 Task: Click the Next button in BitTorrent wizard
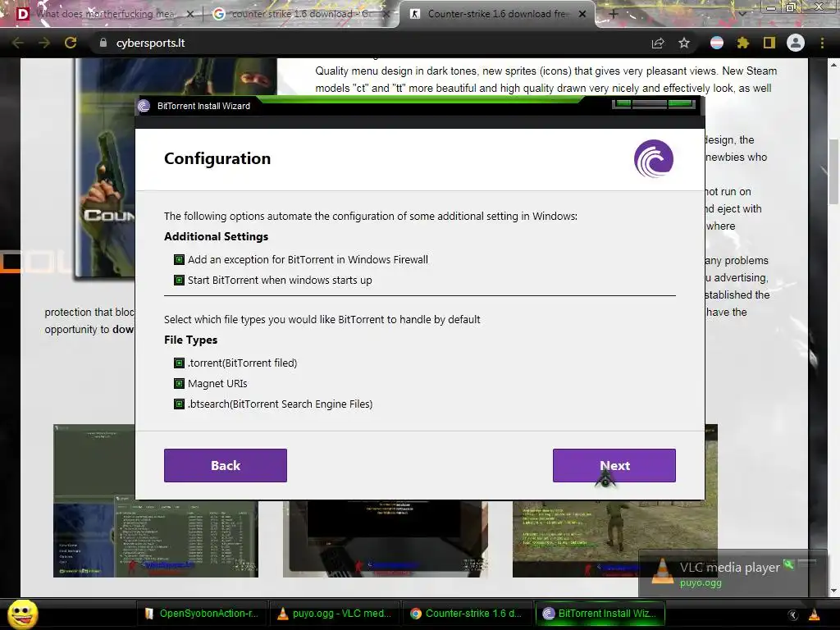point(614,465)
